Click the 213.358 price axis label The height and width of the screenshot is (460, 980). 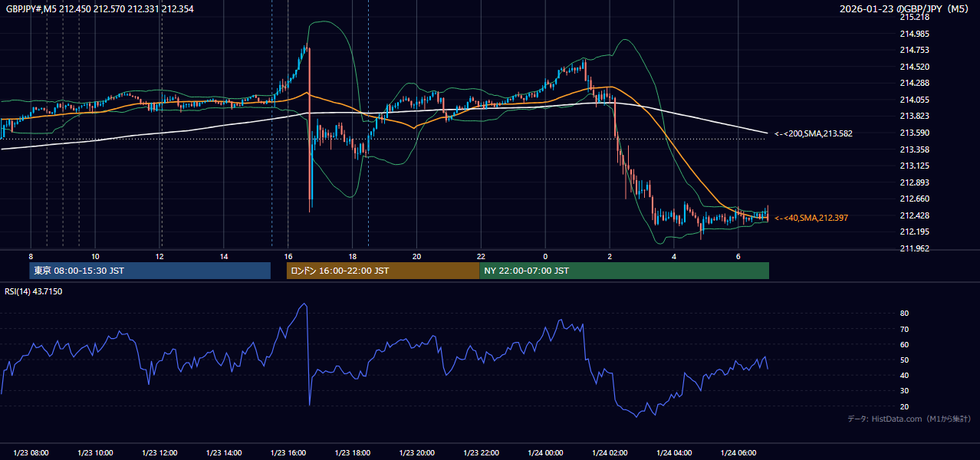[x=915, y=149]
